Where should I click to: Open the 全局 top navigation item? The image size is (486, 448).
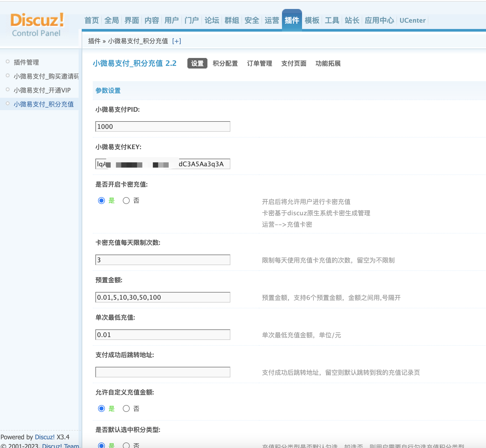coord(111,20)
